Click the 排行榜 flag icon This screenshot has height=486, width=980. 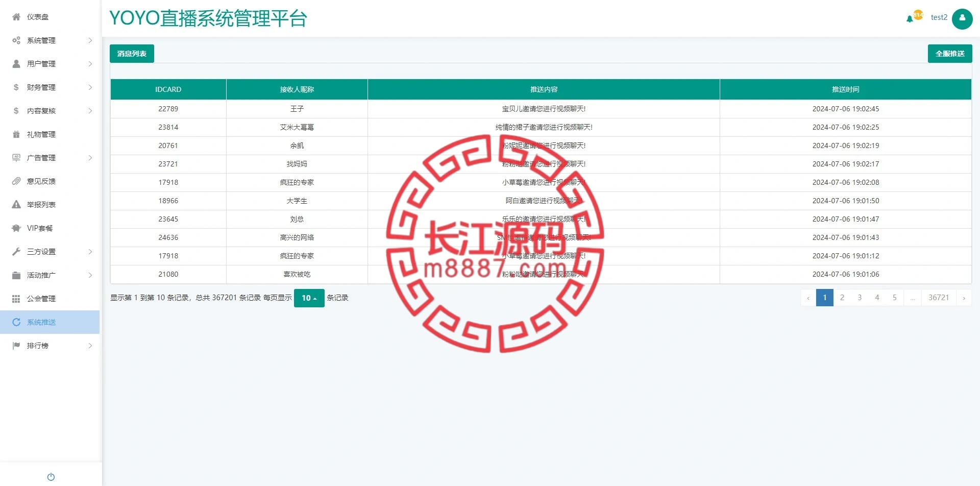16,346
